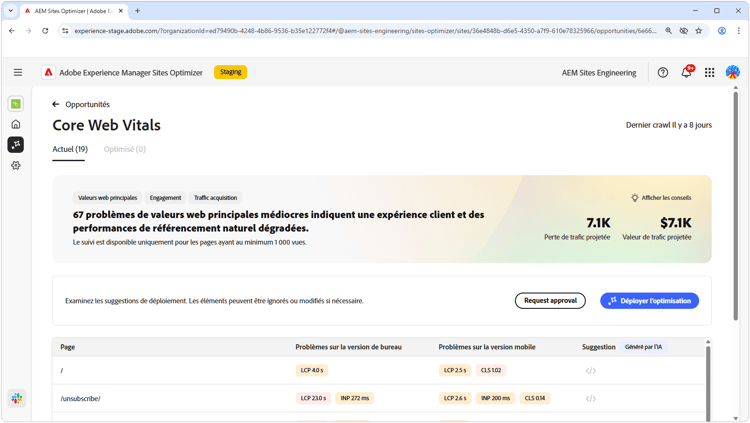Click Problèmes sur la version mobile header
Screen dimensions: 750x423
pyautogui.click(x=487, y=347)
